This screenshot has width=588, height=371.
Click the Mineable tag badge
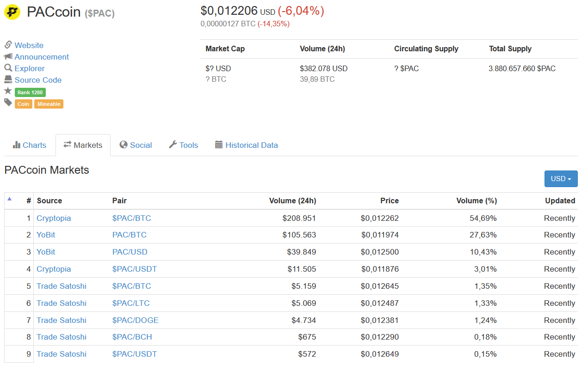tap(49, 104)
